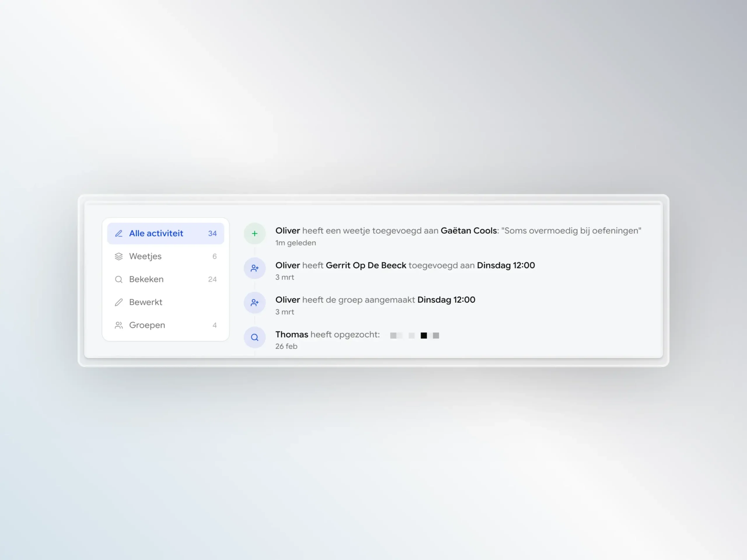Screen dimensions: 747x560
Task: Click the layers icon beside Weetjes
Action: pos(118,256)
